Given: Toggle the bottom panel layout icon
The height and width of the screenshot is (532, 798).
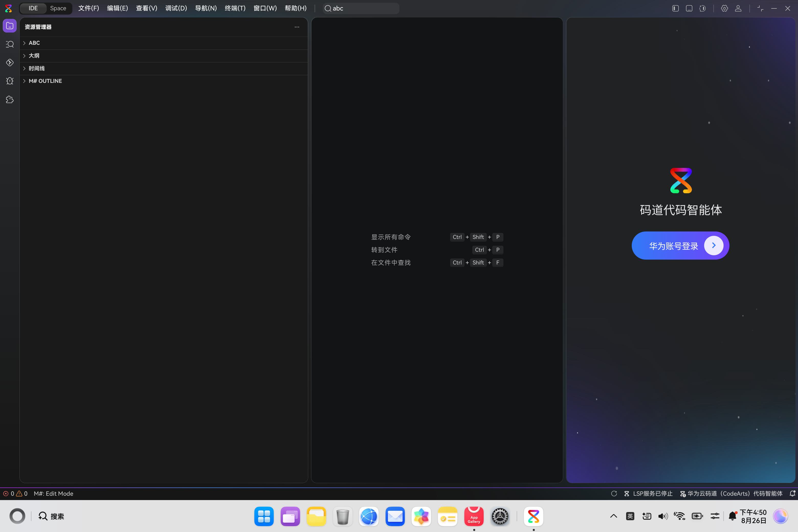Looking at the screenshot, I should tap(689, 8).
